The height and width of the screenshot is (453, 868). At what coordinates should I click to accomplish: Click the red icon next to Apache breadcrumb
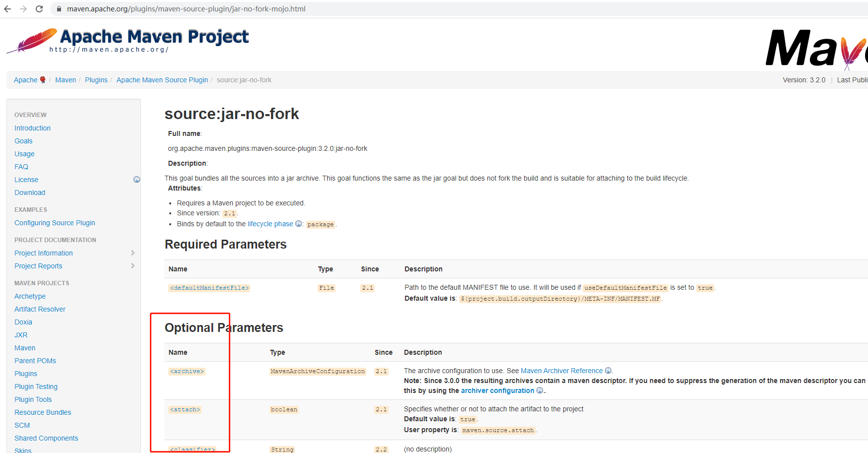pos(43,80)
